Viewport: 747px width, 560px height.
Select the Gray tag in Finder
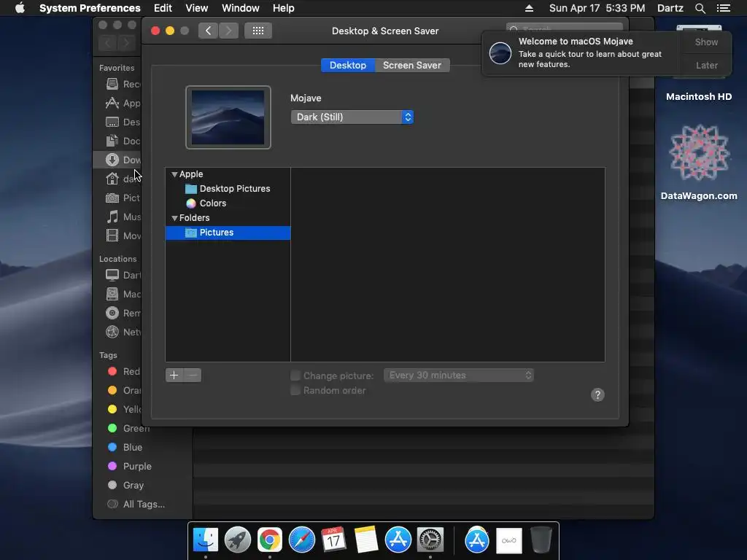tap(125, 485)
